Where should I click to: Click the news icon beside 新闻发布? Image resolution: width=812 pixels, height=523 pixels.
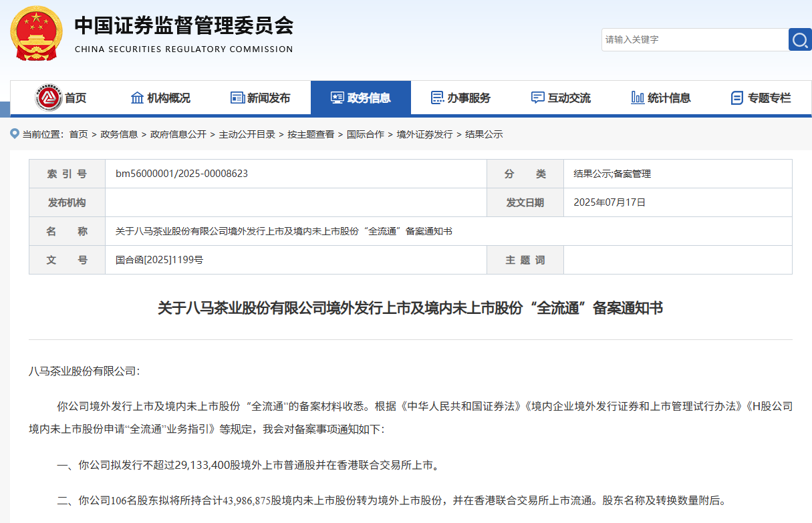[237, 98]
